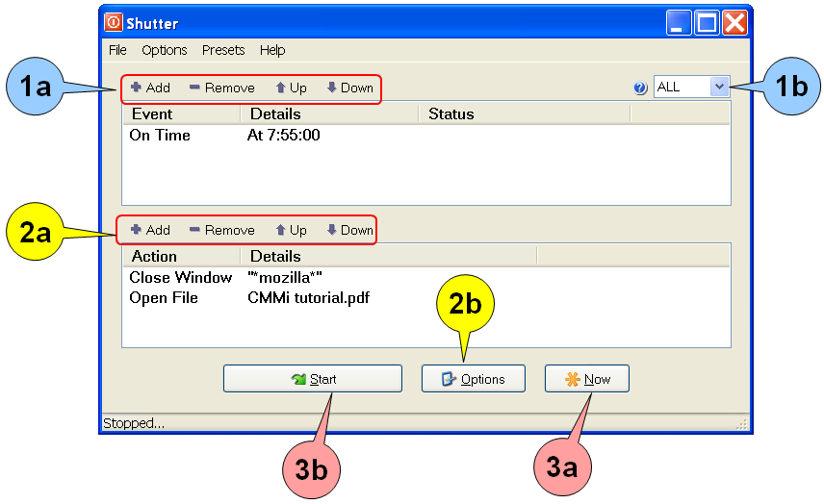Move action Up in actions toolbar
Screen dimensions: 824x504
tap(291, 230)
